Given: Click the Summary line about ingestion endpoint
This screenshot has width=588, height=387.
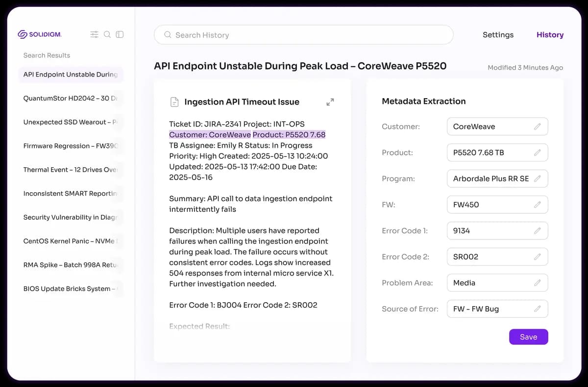Looking at the screenshot, I should click(250, 204).
